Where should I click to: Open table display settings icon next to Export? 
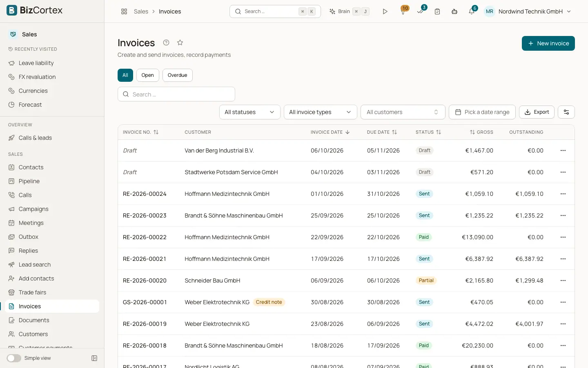(x=566, y=112)
